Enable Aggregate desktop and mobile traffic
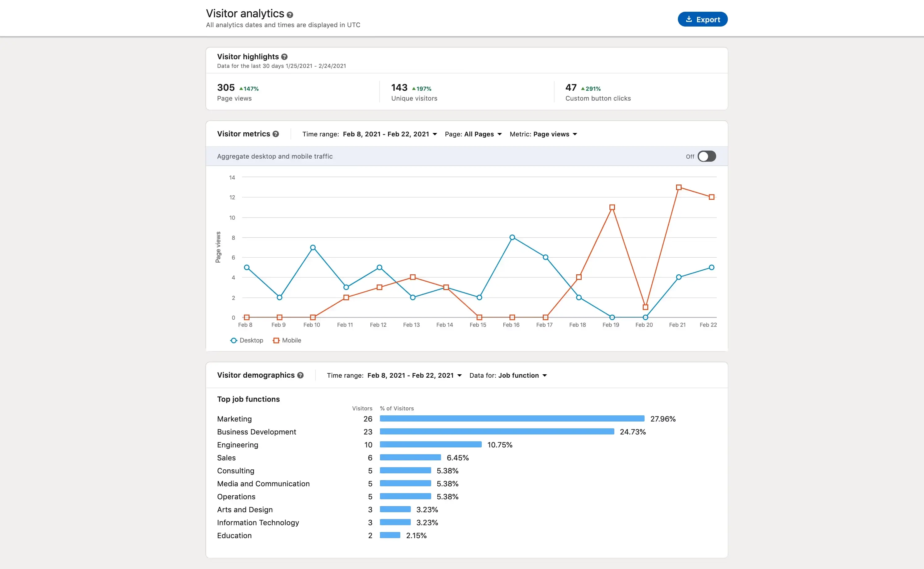Image resolution: width=924 pixels, height=569 pixels. pos(706,156)
